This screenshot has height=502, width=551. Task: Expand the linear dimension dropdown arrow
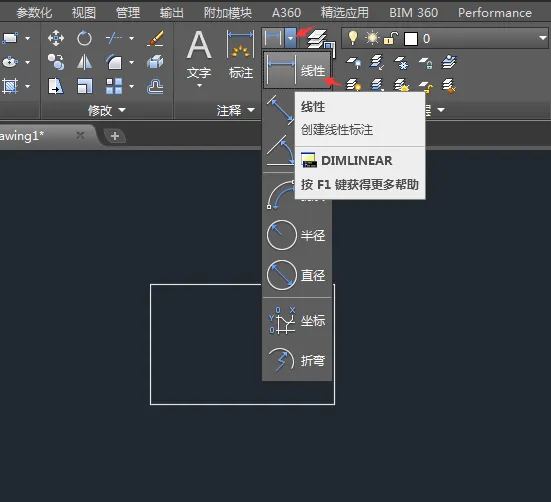(291, 38)
